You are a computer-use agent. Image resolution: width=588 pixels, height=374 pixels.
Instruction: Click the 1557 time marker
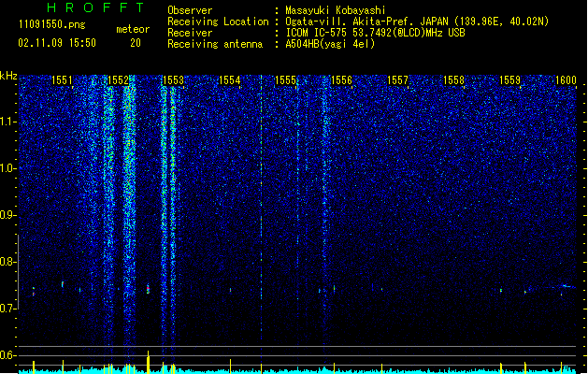coord(397,80)
